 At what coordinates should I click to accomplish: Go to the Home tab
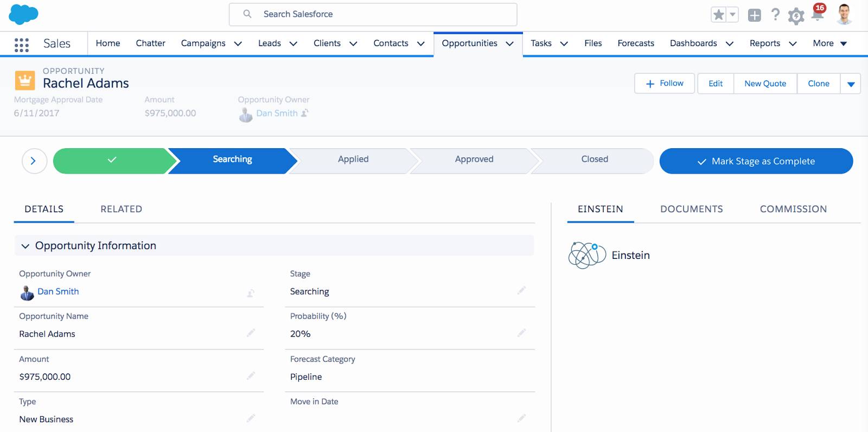[x=108, y=43]
